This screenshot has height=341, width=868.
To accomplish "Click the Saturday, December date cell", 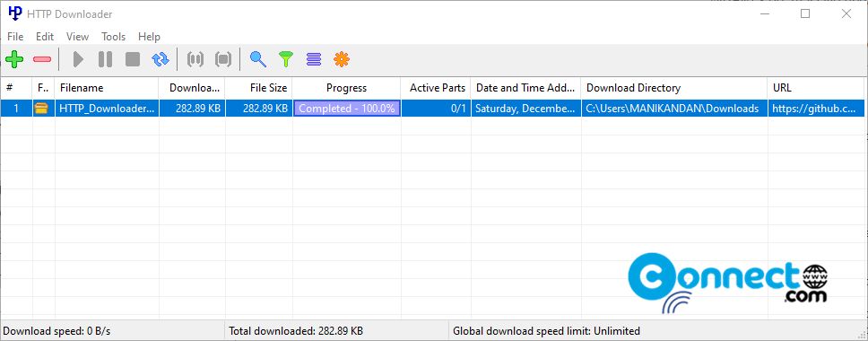I will pos(525,109).
